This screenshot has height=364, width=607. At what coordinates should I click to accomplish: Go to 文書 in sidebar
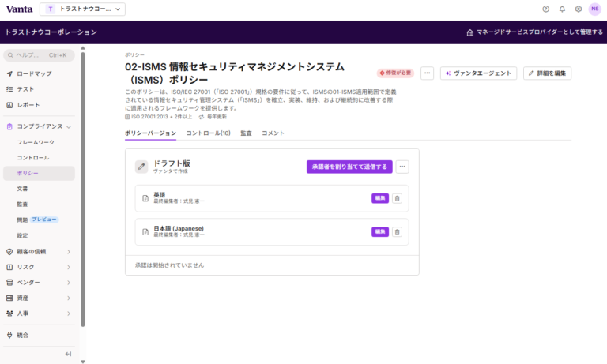(x=22, y=189)
